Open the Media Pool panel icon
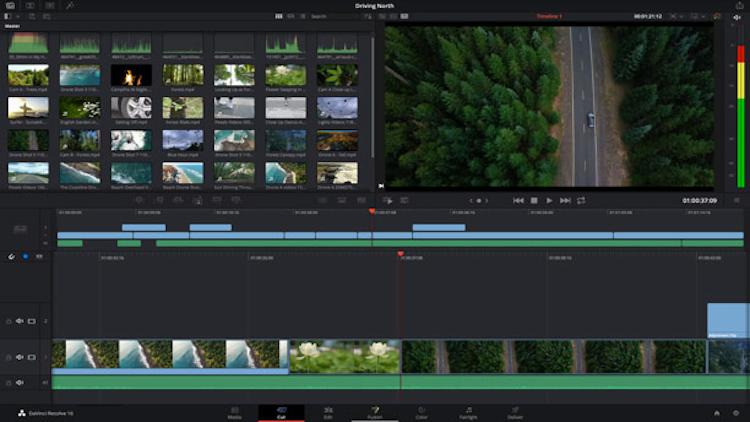Image resolution: width=750 pixels, height=422 pixels. [x=11, y=6]
